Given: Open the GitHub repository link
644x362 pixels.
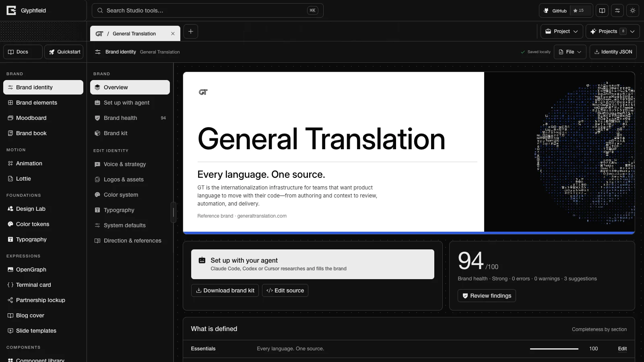Looking at the screenshot, I should pyautogui.click(x=555, y=10).
